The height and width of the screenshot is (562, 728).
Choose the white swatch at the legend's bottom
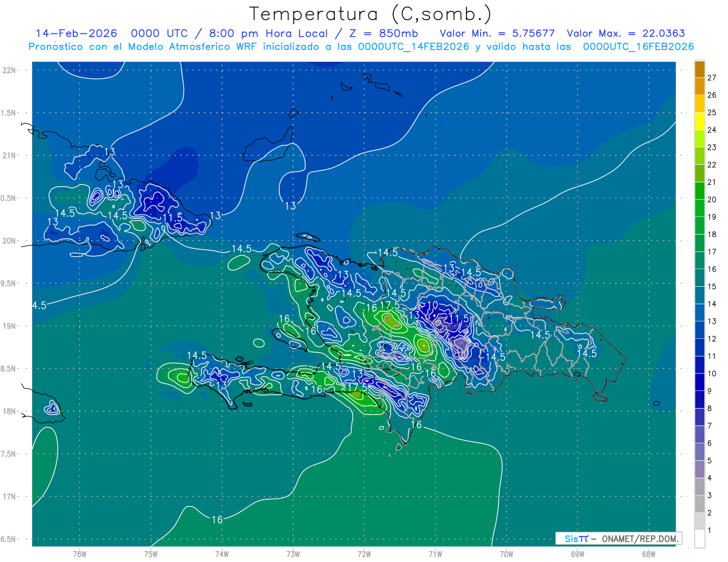699,539
